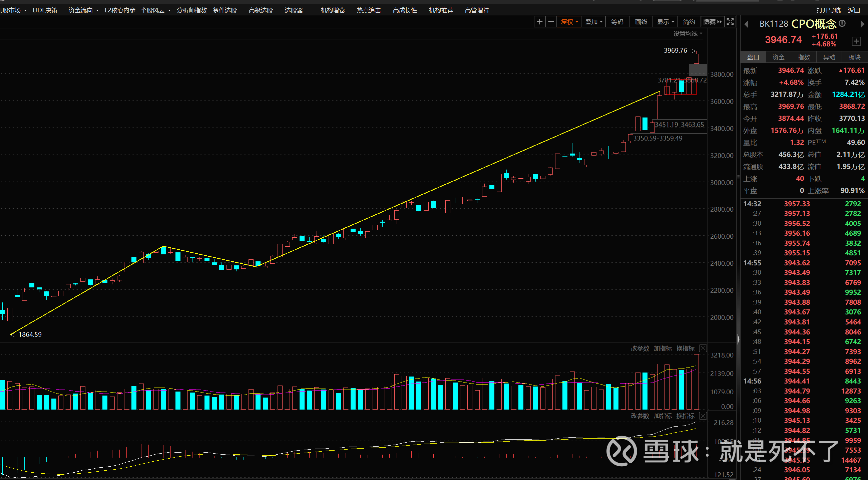Viewport: 868px width, 480px height.
Task: Open 叠加 dropdown
Action: (593, 22)
